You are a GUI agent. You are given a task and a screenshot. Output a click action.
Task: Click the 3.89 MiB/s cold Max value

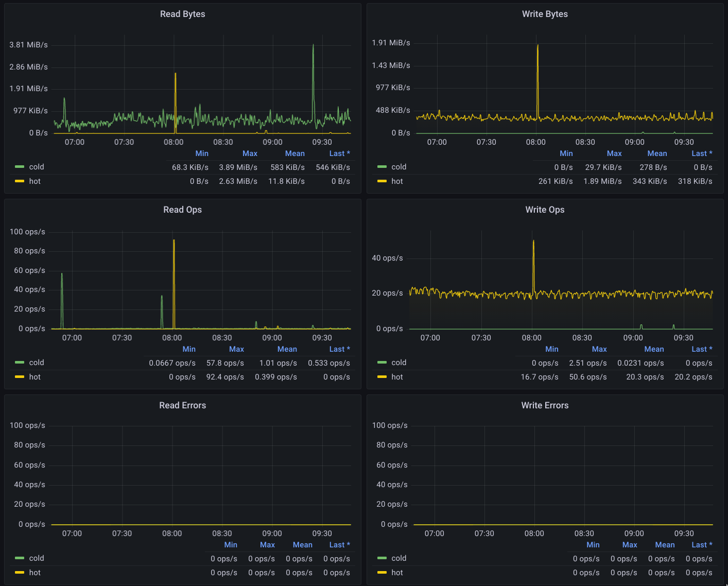238,167
